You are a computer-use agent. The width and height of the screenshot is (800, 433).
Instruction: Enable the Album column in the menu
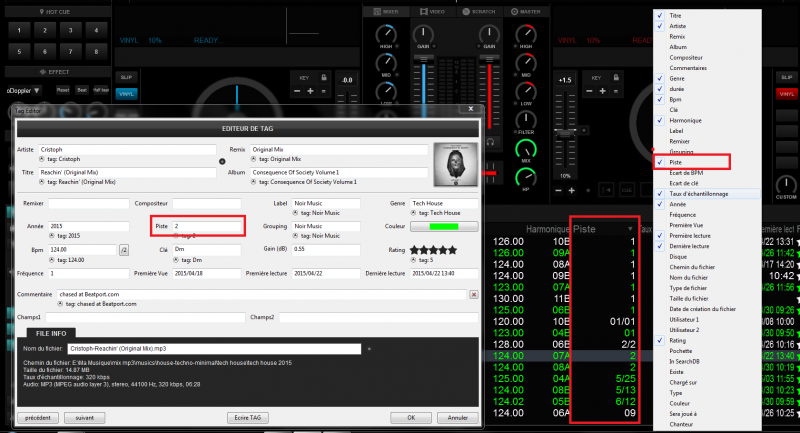click(677, 46)
